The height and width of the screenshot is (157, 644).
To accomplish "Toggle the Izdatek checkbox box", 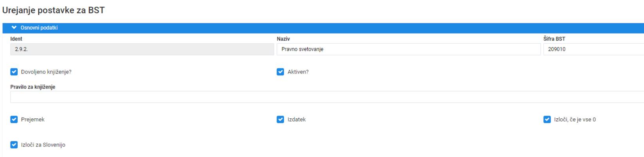I will tap(280, 120).
